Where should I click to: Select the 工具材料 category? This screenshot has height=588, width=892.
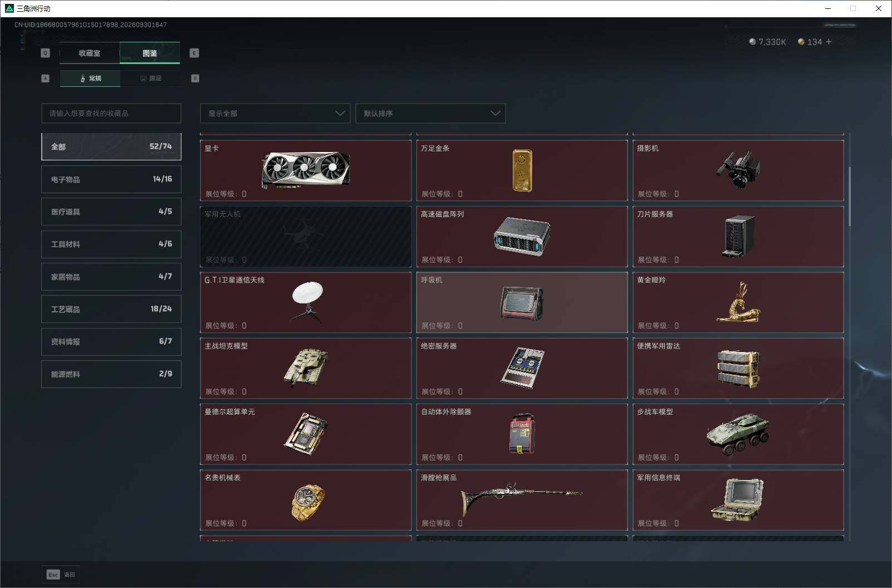(111, 244)
